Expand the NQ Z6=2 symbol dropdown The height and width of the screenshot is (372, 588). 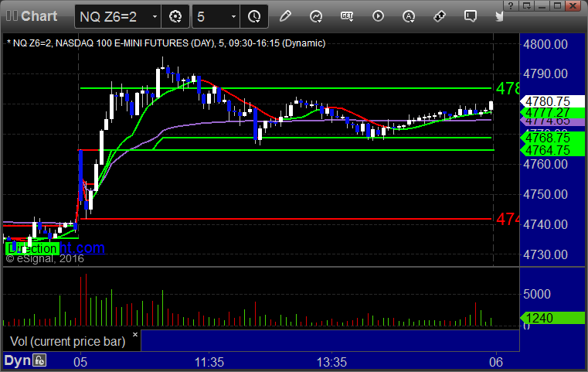coord(155,16)
